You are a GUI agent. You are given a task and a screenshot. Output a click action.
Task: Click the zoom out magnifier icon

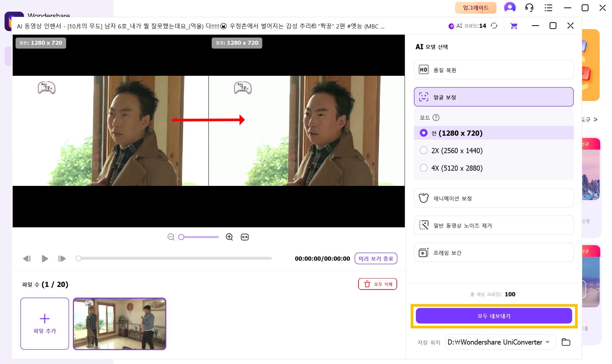(x=171, y=237)
